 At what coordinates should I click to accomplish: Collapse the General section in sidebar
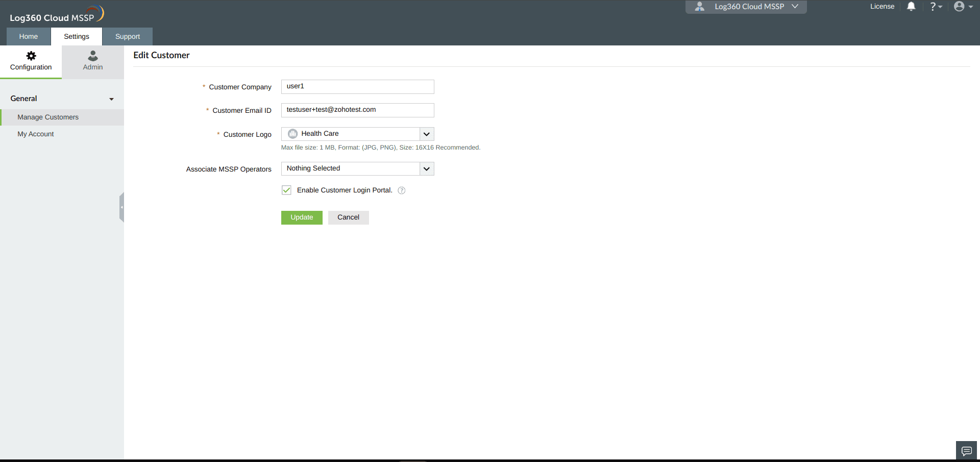tap(112, 99)
